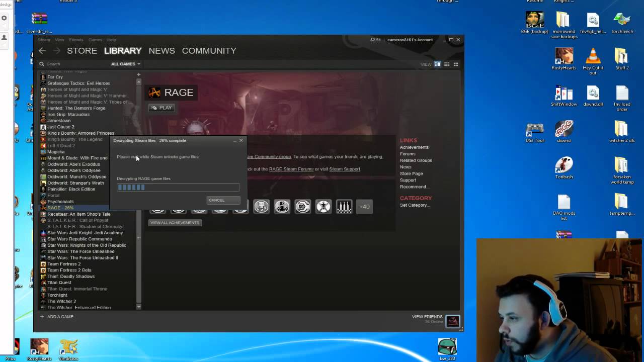Open the VLC 'Hey Cut it out' desktop icon
644x362 pixels.
pyautogui.click(x=593, y=62)
